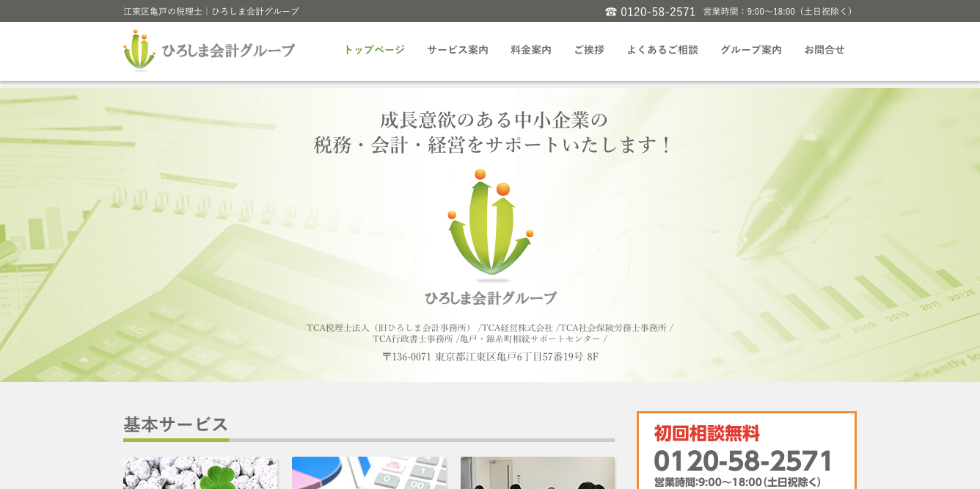Select サービス案内 in the navigation bar
The width and height of the screenshot is (980, 489).
[458, 50]
